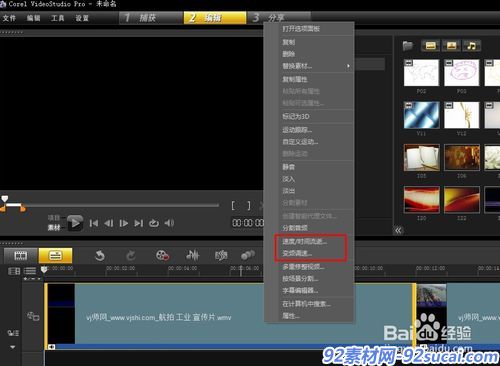Show audio files with music note icon
Viewport: 500px width, 366px height.
coord(471,45)
